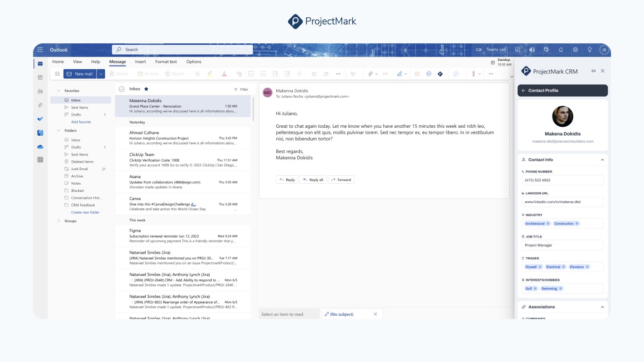Open the Junk Email folder
Viewport: 644px width, 362px height.
[x=85, y=169]
